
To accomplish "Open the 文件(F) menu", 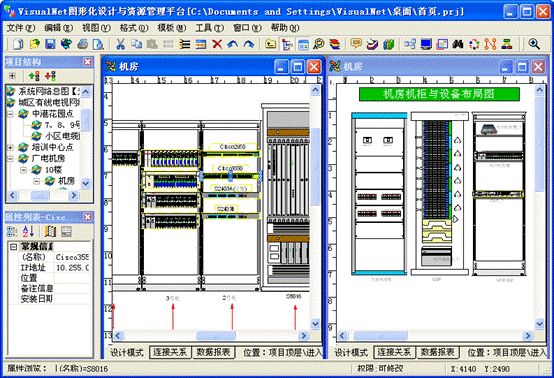I will pos(21,28).
